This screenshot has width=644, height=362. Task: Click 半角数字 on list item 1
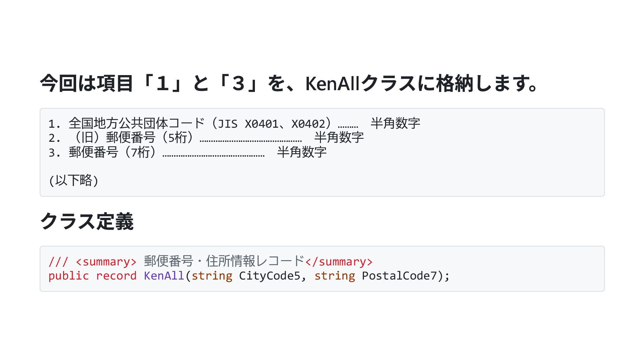395,124
